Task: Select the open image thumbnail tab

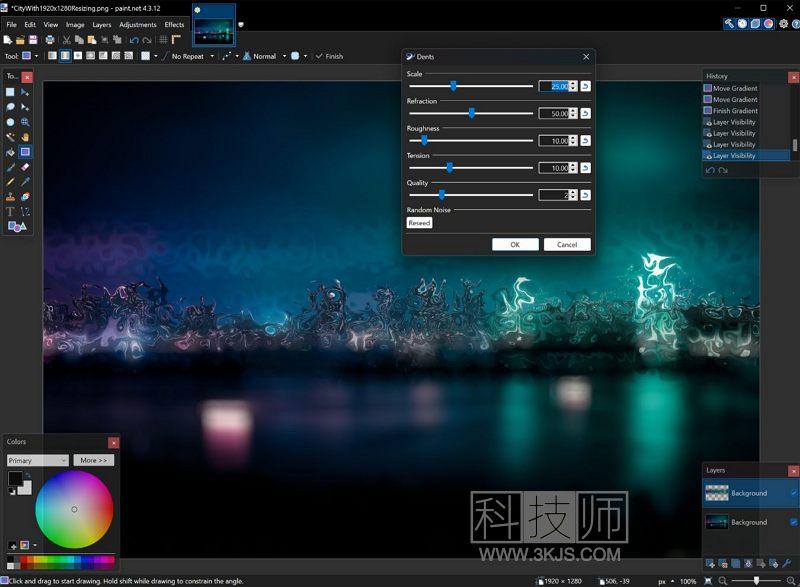Action: 214,25
